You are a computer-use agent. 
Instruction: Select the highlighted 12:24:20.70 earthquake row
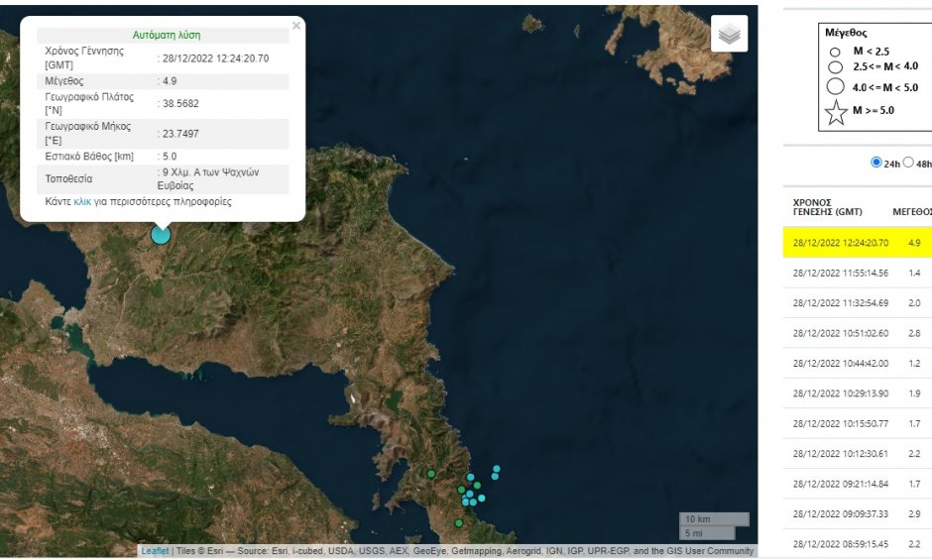857,242
